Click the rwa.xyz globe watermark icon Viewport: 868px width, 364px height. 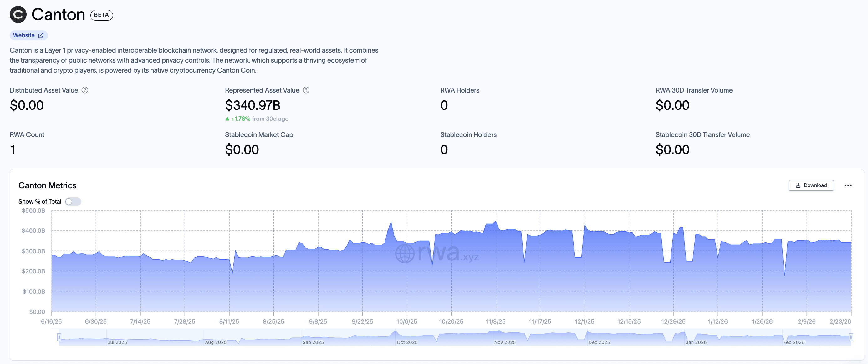[x=405, y=254]
